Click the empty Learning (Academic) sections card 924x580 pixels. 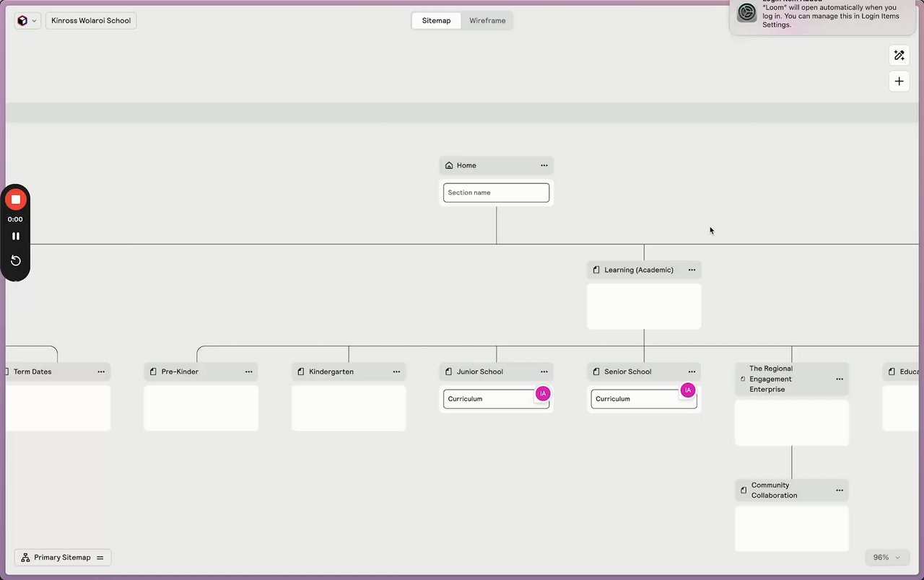point(644,306)
